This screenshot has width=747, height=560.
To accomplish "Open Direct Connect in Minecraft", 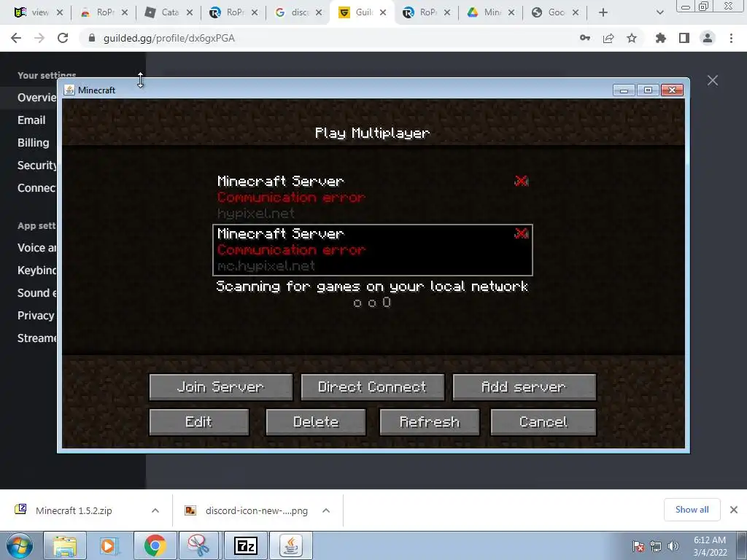I will coord(372,386).
